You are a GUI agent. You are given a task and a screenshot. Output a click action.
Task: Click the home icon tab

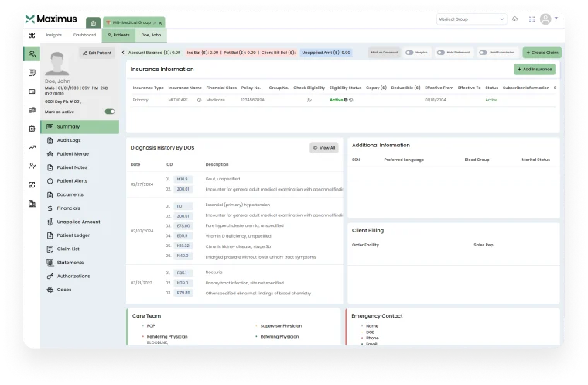(x=93, y=22)
